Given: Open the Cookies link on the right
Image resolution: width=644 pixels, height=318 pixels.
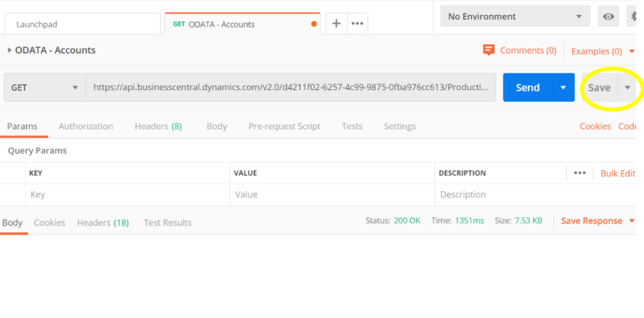Looking at the screenshot, I should click(x=595, y=126).
